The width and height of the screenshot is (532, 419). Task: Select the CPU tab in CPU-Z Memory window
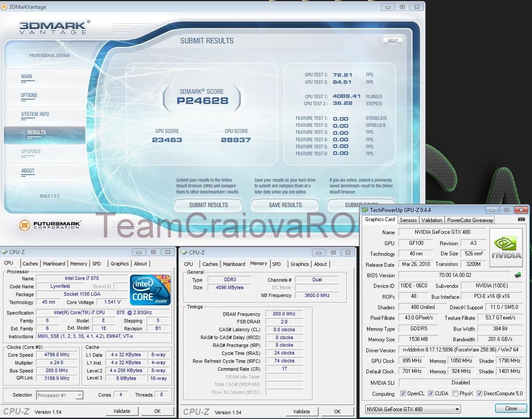(189, 264)
